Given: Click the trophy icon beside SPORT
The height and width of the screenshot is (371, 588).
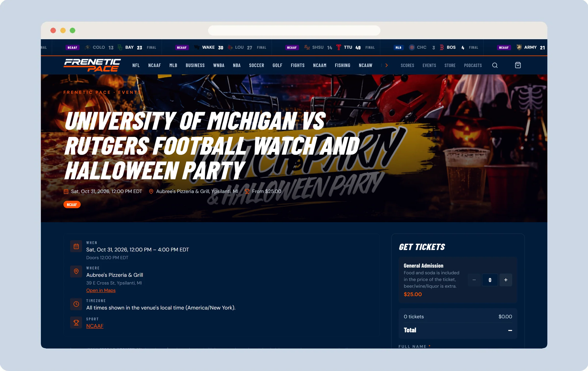Looking at the screenshot, I should pyautogui.click(x=76, y=323).
